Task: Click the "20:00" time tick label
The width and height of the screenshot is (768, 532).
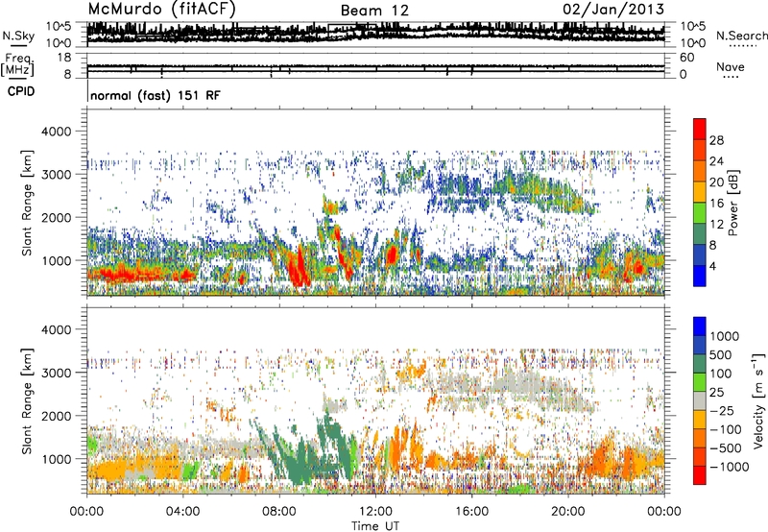Action: point(567,512)
